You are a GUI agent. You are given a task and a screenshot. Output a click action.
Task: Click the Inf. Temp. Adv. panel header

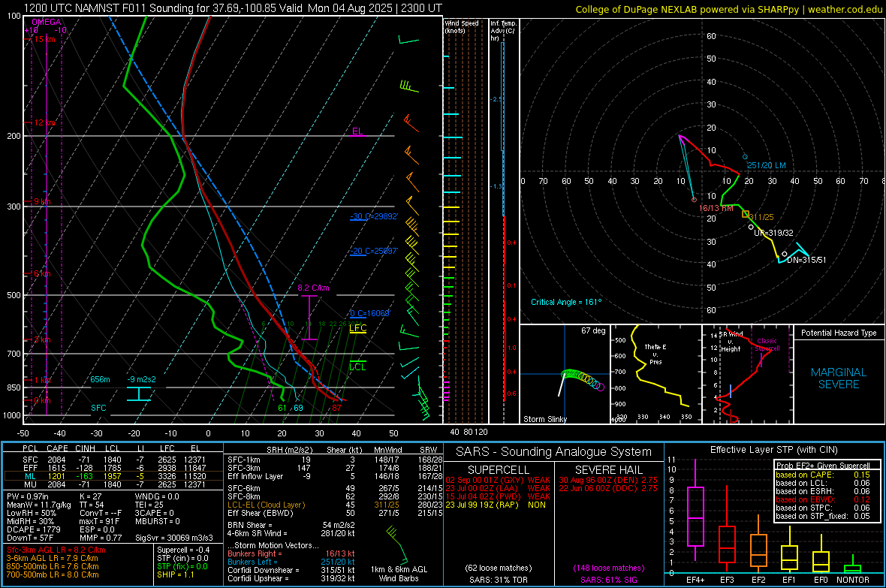[503, 31]
